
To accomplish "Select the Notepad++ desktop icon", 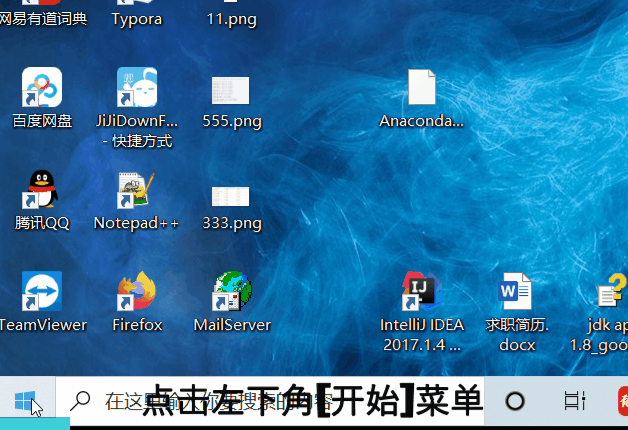I will click(x=136, y=191).
